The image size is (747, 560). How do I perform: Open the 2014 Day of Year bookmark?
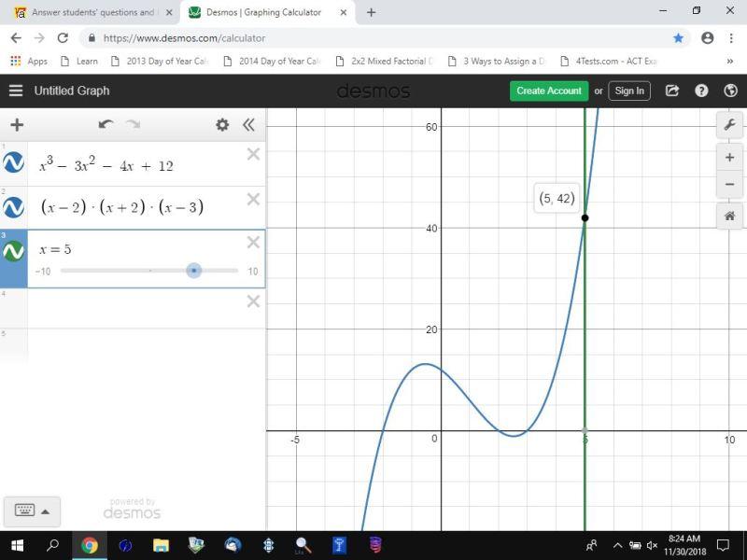point(272,61)
